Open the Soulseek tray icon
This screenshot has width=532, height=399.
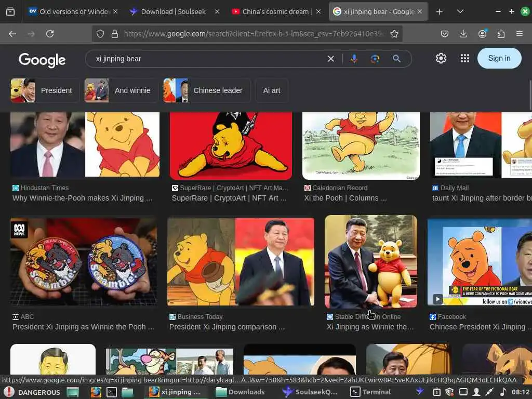pyautogui.click(x=420, y=392)
